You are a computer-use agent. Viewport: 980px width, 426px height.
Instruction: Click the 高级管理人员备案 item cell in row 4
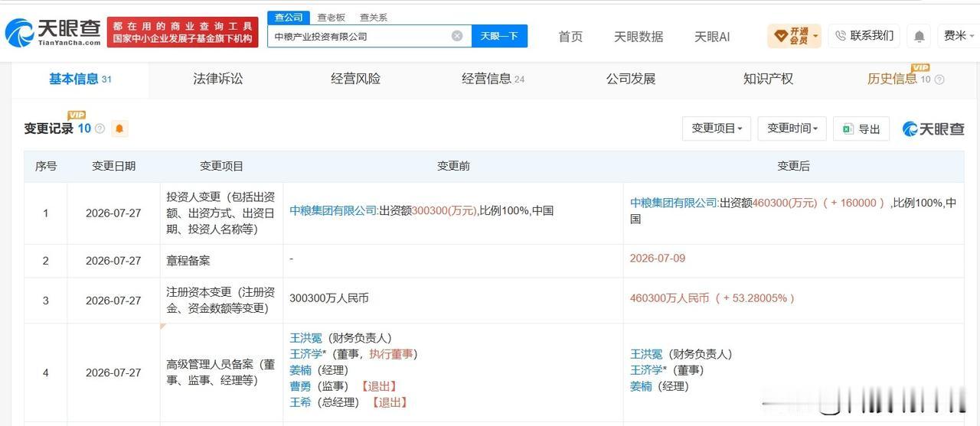point(220,372)
